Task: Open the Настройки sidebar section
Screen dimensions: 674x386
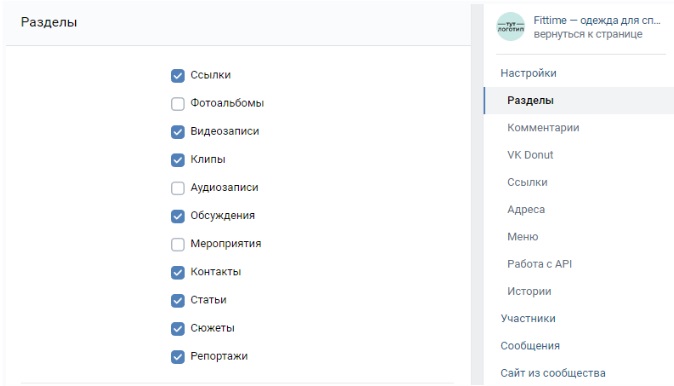Action: tap(528, 73)
